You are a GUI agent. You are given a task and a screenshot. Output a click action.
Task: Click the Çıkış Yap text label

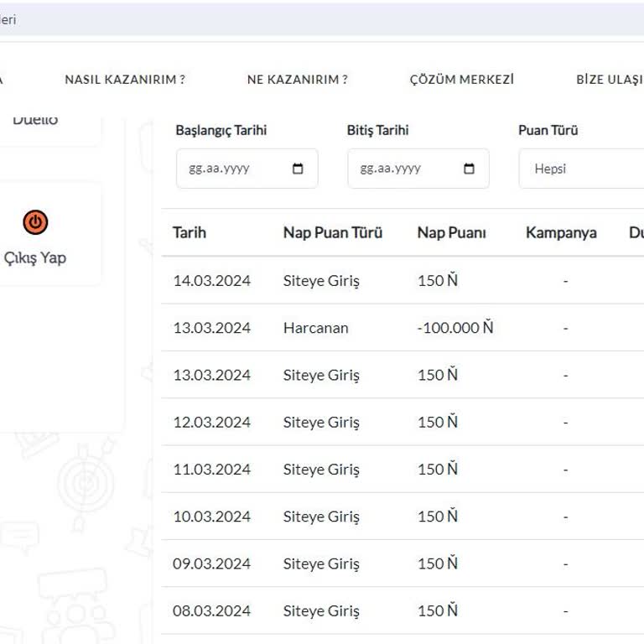point(35,257)
